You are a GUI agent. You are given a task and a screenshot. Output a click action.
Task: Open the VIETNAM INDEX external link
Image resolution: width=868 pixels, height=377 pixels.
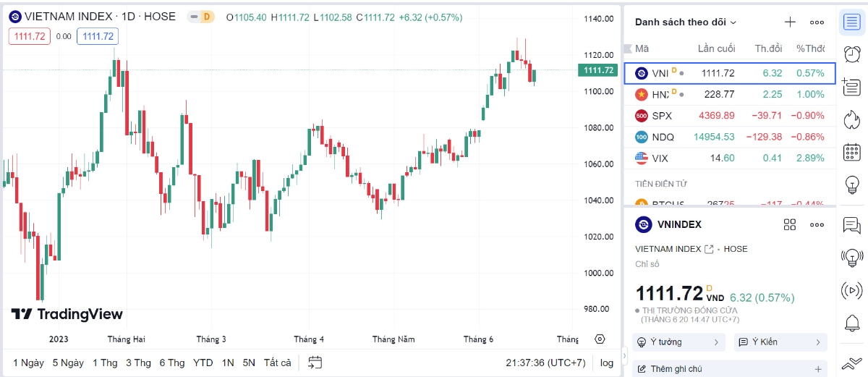pos(709,249)
